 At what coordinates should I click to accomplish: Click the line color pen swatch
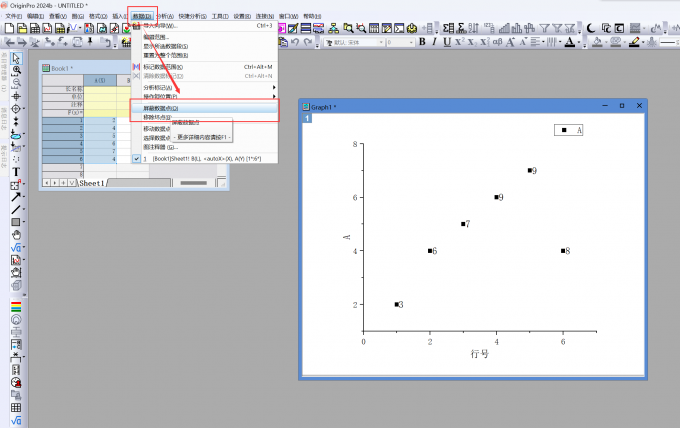[x=634, y=42]
